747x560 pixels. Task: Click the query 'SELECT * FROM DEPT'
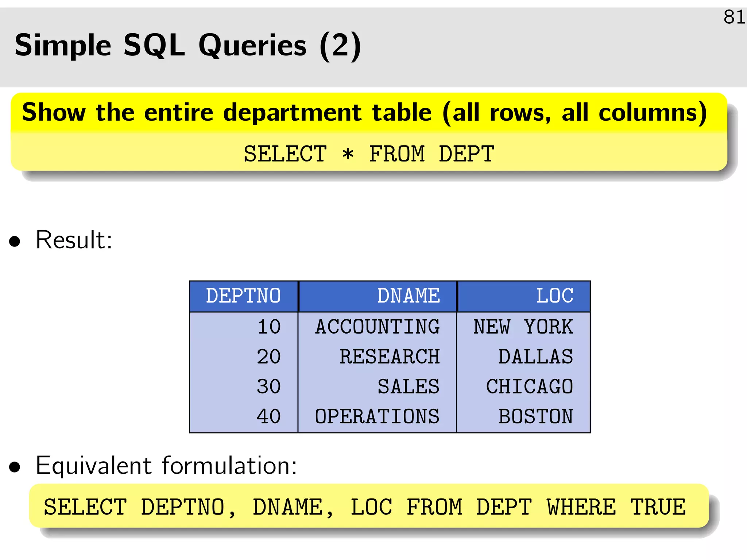pos(369,153)
